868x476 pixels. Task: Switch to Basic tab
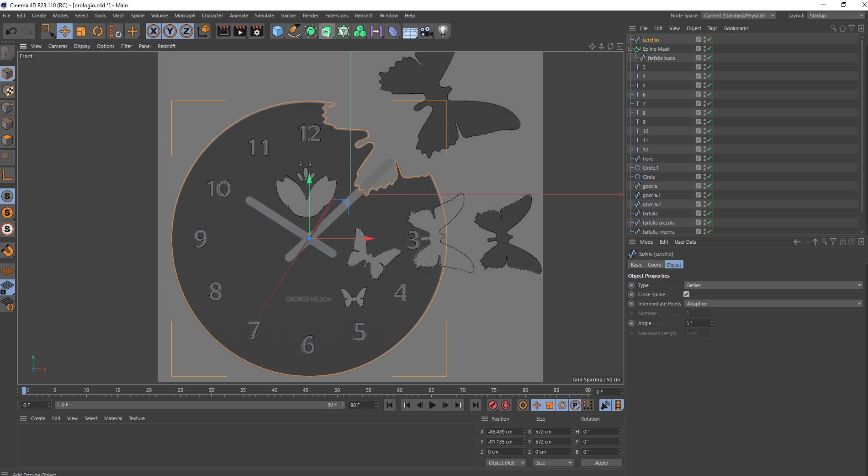(x=636, y=265)
